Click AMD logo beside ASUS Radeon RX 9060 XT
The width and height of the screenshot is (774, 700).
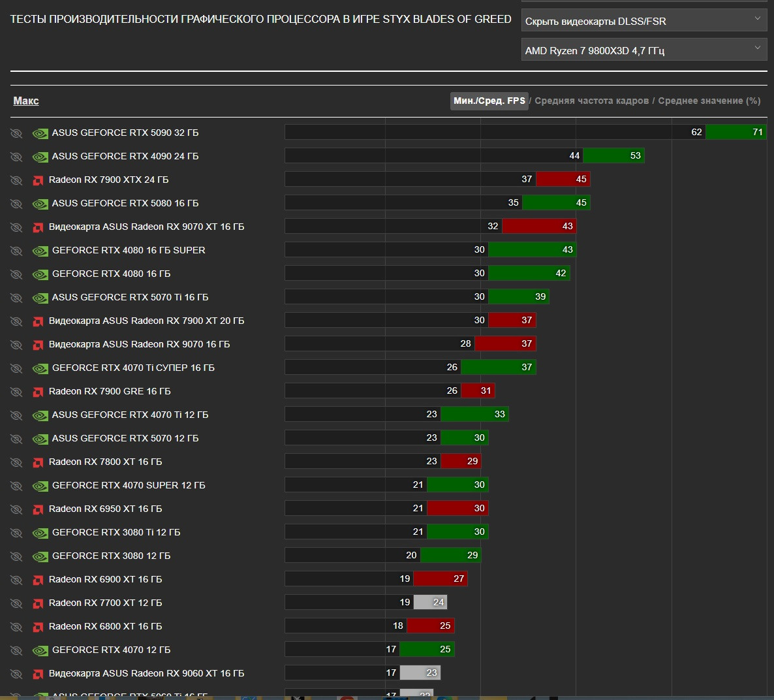[x=38, y=674]
